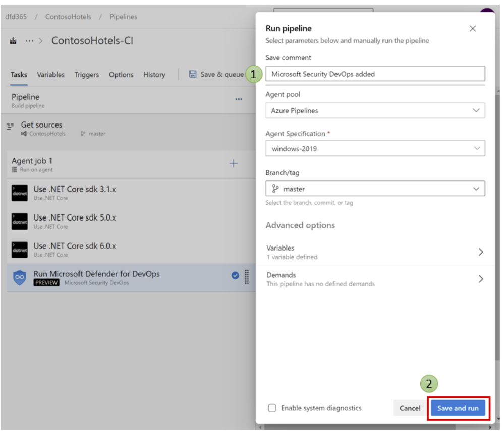Select the Use .NET Core sdk 3.1.x task

[x=131, y=193]
